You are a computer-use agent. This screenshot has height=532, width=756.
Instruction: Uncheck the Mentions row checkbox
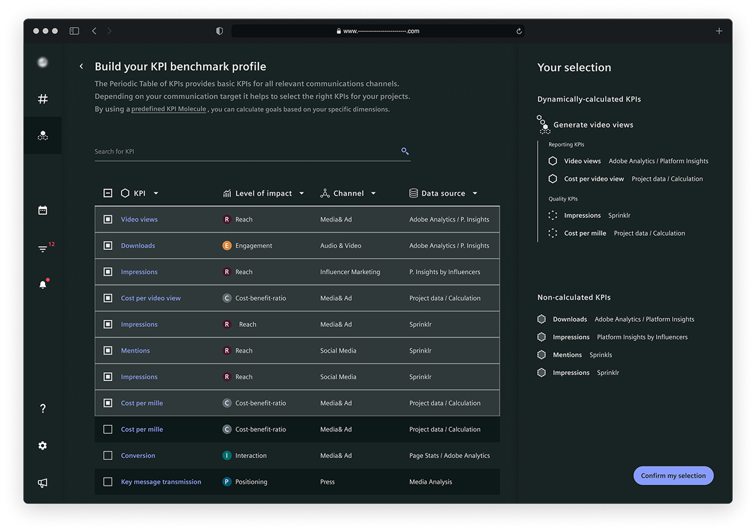click(x=108, y=351)
